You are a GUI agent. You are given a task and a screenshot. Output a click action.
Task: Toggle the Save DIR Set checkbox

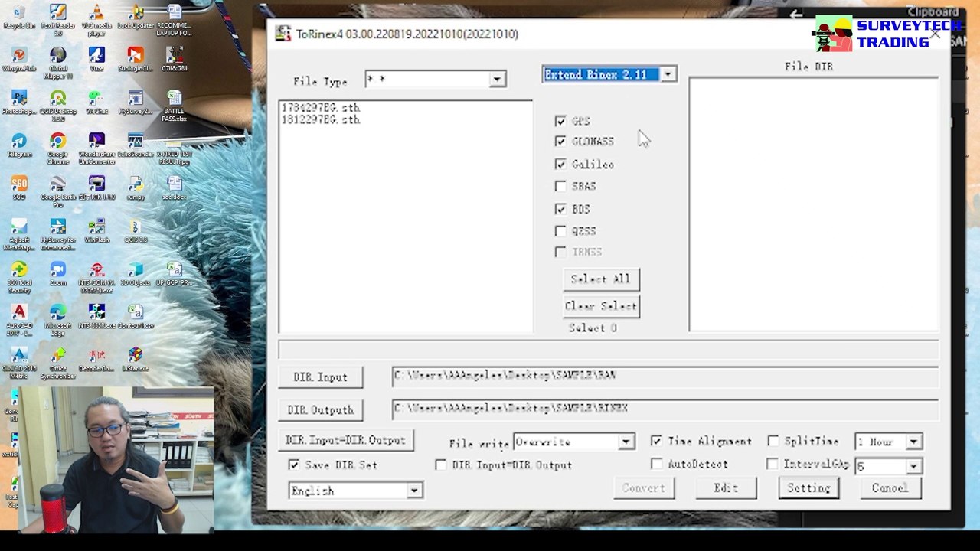294,465
